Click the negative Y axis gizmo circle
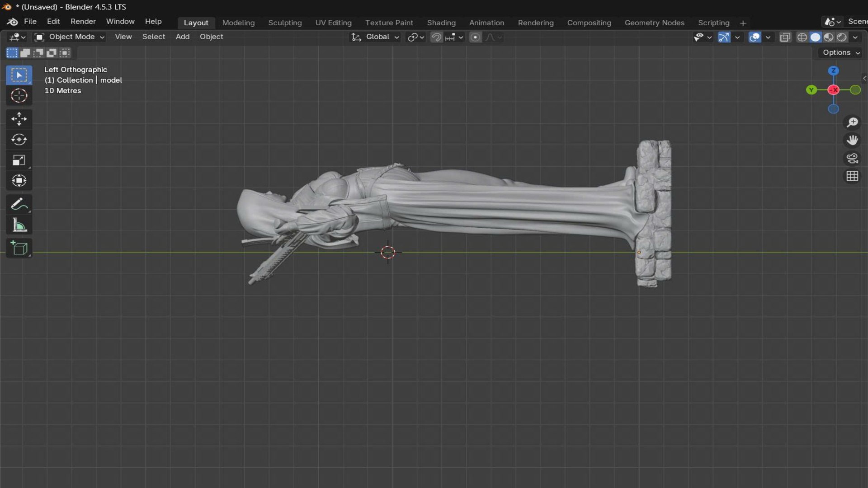The image size is (868, 488). click(855, 90)
